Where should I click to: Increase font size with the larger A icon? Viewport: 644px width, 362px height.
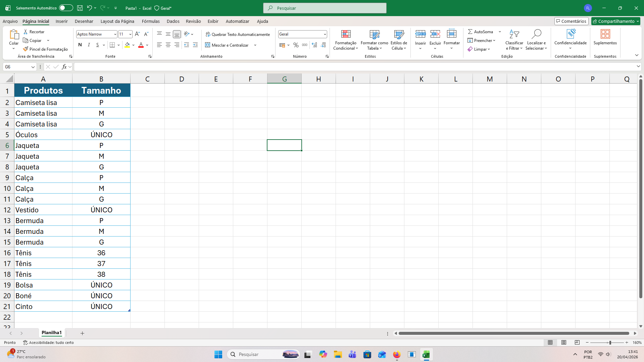137,34
